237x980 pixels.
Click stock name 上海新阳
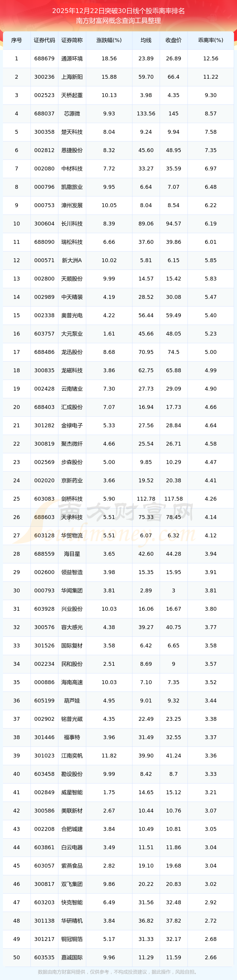(72, 77)
